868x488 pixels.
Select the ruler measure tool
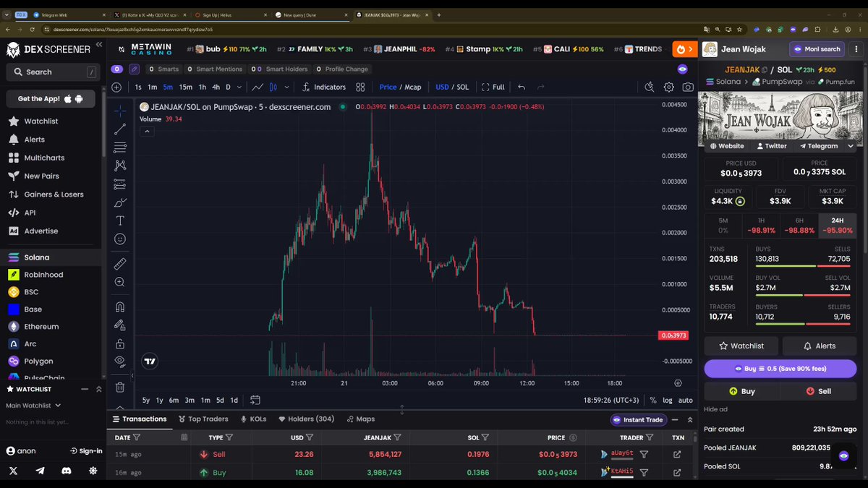pyautogui.click(x=120, y=264)
